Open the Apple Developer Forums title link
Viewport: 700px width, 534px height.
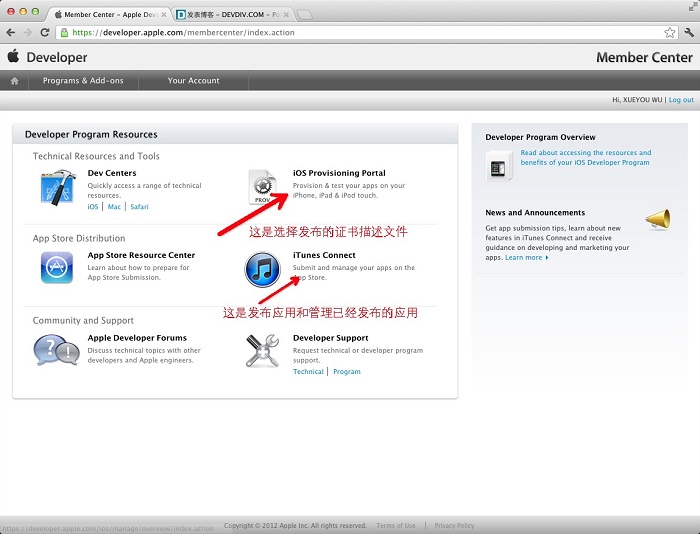137,338
